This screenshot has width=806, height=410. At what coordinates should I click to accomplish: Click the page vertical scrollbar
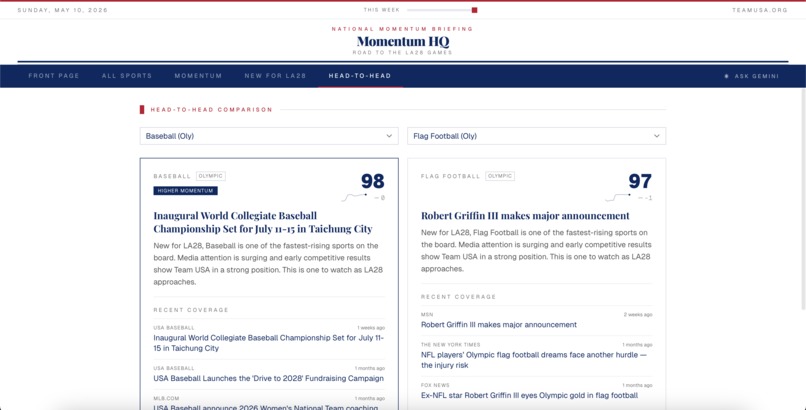[x=803, y=200]
